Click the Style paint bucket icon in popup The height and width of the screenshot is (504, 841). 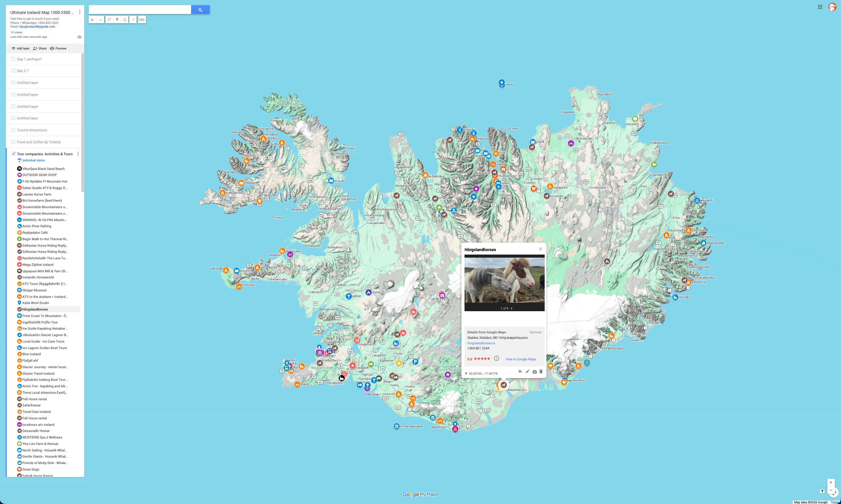click(x=520, y=372)
